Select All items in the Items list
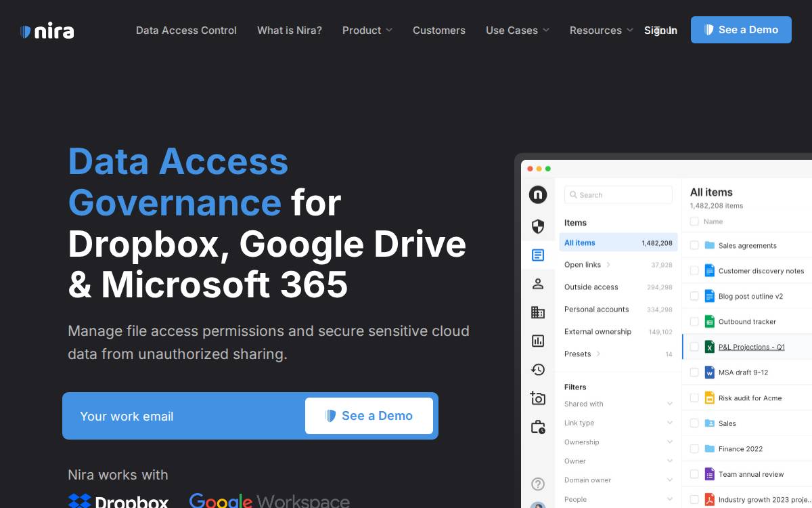Image resolution: width=812 pixels, height=508 pixels. pyautogui.click(x=618, y=242)
